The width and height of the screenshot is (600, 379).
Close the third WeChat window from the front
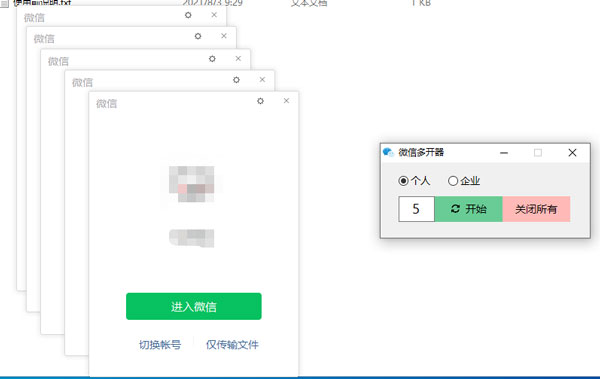pos(238,58)
